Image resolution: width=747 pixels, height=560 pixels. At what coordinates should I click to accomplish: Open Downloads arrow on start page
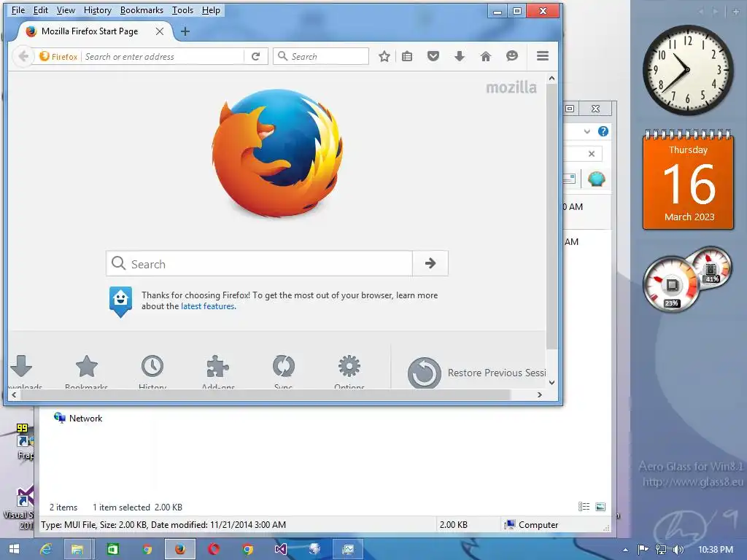coord(21,367)
